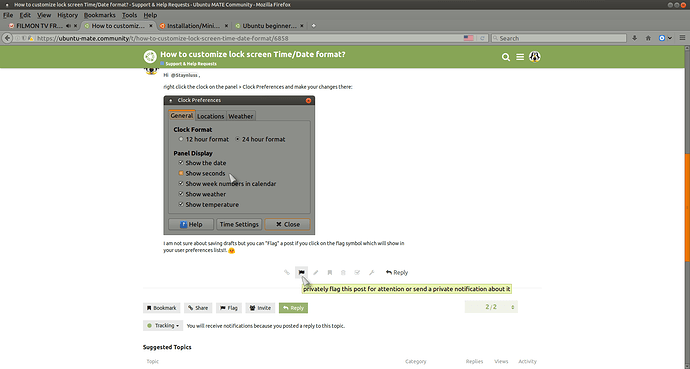The width and height of the screenshot is (690, 369).
Task: Click the Flag topic button
Action: [229, 308]
